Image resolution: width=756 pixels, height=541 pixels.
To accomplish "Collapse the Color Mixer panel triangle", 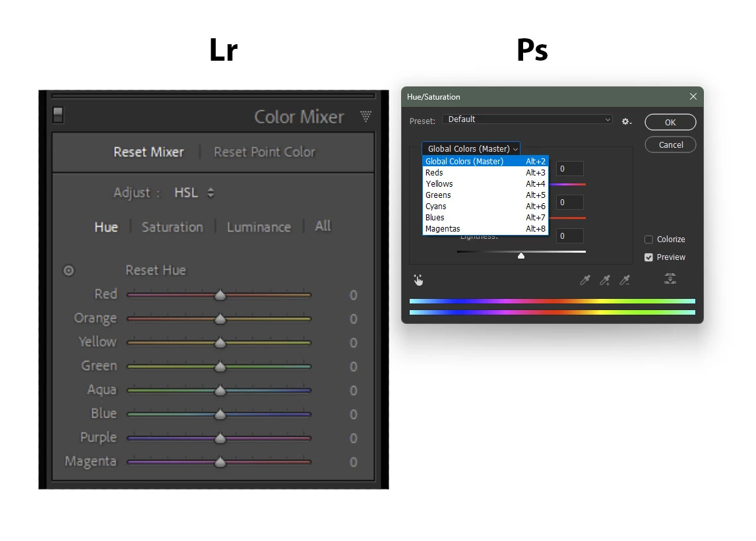I will (x=366, y=115).
